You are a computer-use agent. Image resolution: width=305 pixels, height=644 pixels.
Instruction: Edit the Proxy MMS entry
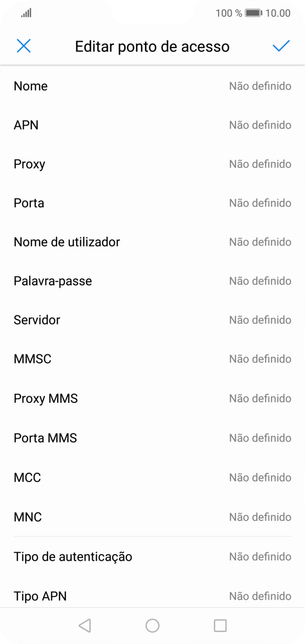[x=152, y=399]
